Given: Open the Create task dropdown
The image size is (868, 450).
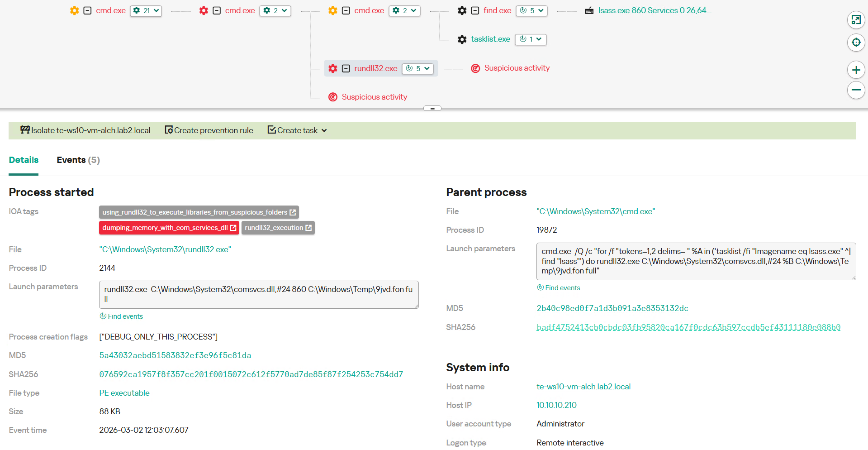Looking at the screenshot, I should coord(297,130).
